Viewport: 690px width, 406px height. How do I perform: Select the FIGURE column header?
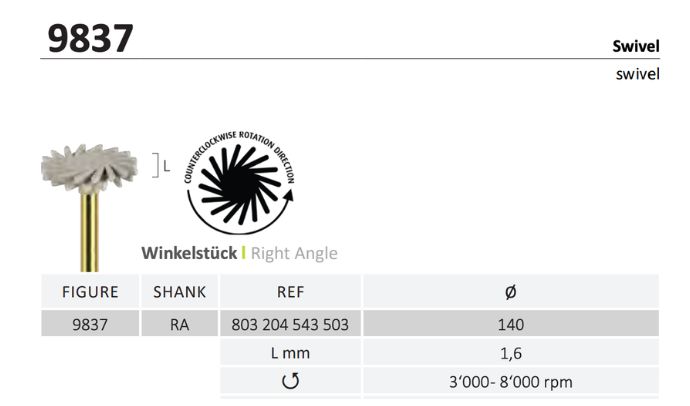click(90, 292)
